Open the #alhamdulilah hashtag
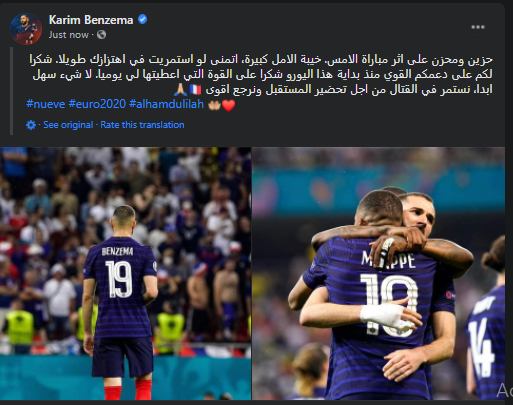 pos(166,104)
